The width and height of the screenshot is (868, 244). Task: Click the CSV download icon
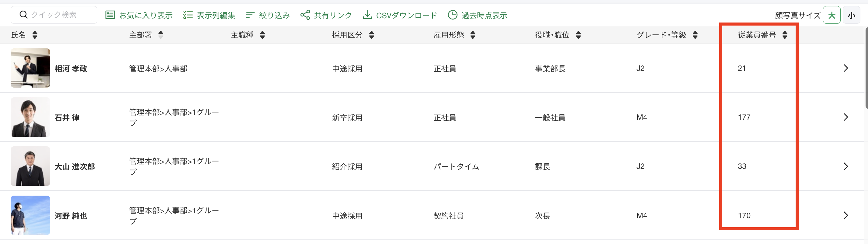tap(367, 15)
